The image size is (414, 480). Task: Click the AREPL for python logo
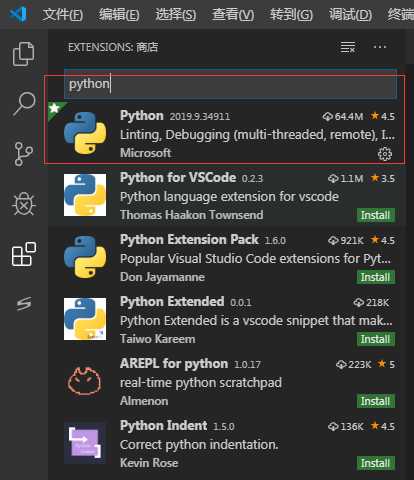tap(85, 381)
